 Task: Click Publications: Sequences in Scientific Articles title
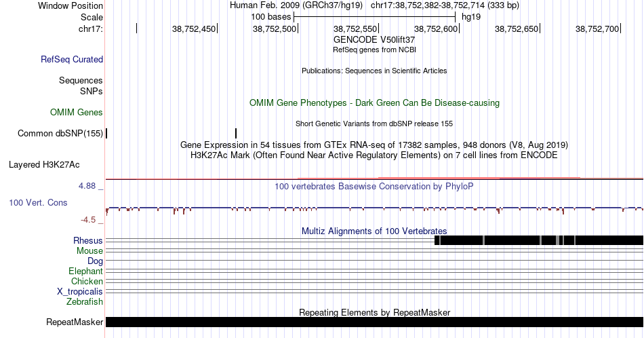click(374, 71)
